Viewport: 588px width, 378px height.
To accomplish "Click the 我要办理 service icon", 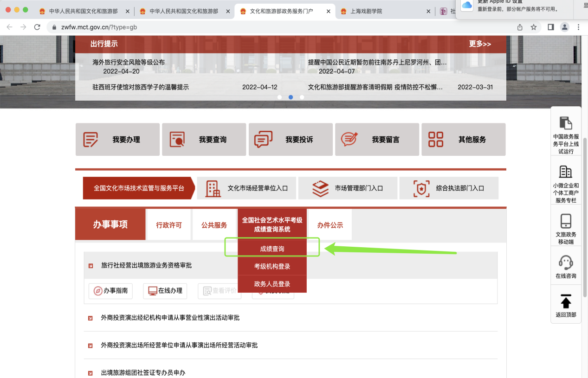I will click(91, 140).
